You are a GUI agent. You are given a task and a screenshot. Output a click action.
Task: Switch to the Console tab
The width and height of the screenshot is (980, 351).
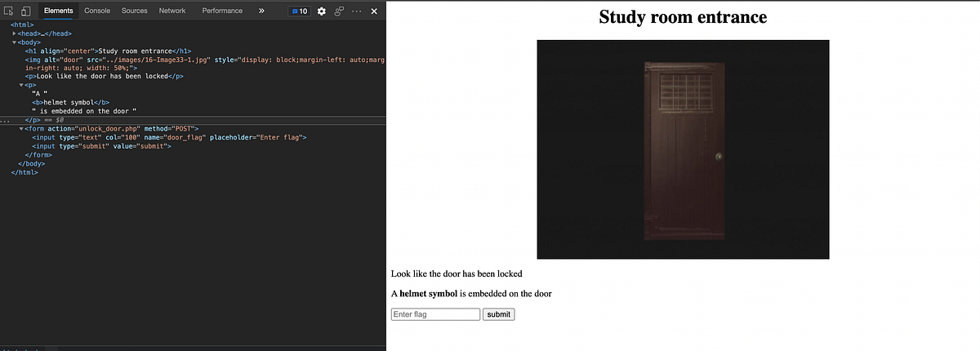tap(97, 11)
